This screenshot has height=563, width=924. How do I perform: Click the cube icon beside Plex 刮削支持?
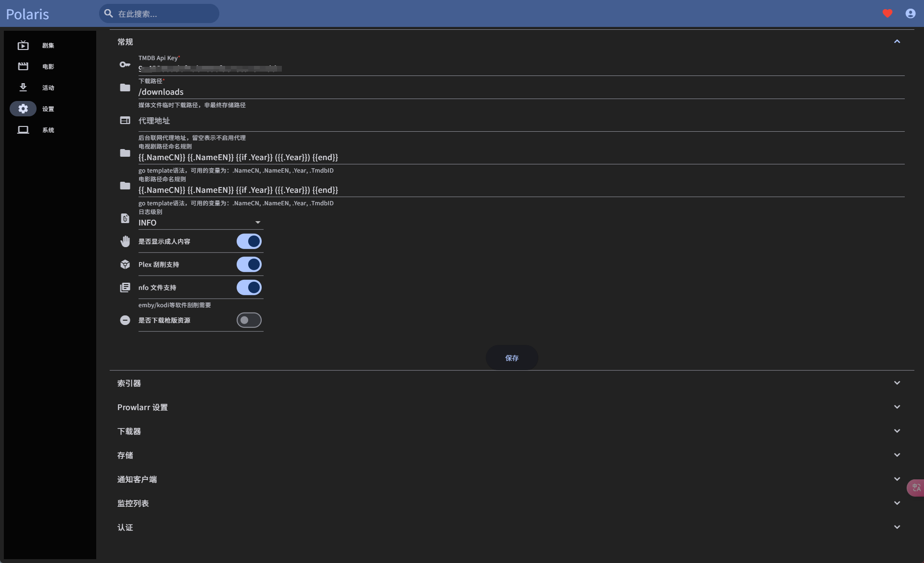(x=125, y=264)
